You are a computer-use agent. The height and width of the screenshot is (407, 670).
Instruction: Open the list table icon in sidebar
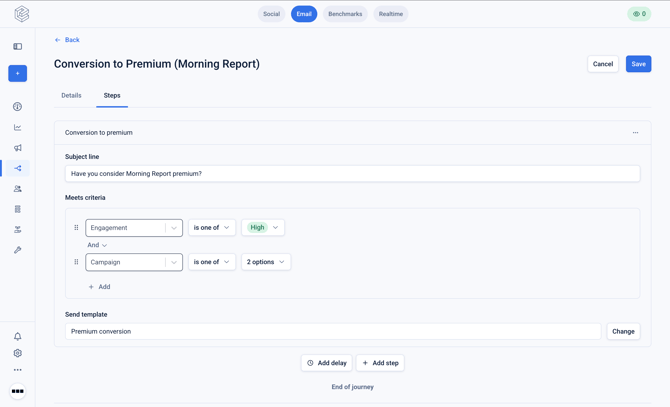point(18,209)
